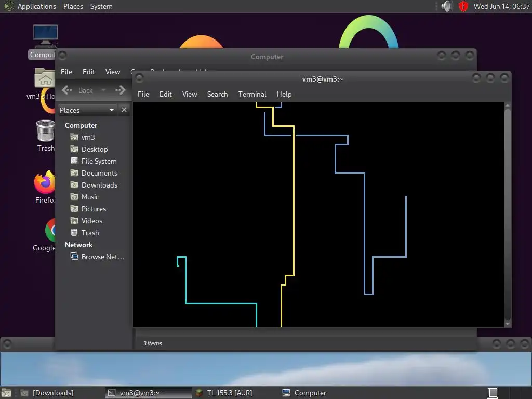Close the Places sidebar with X
The width and height of the screenshot is (532, 399).
[x=124, y=110]
